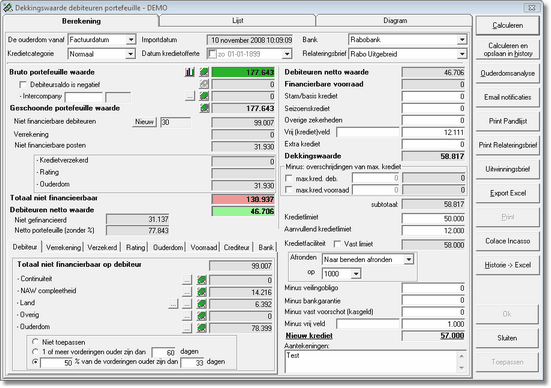
Task: Click green icon in Land row
Action: (x=201, y=304)
